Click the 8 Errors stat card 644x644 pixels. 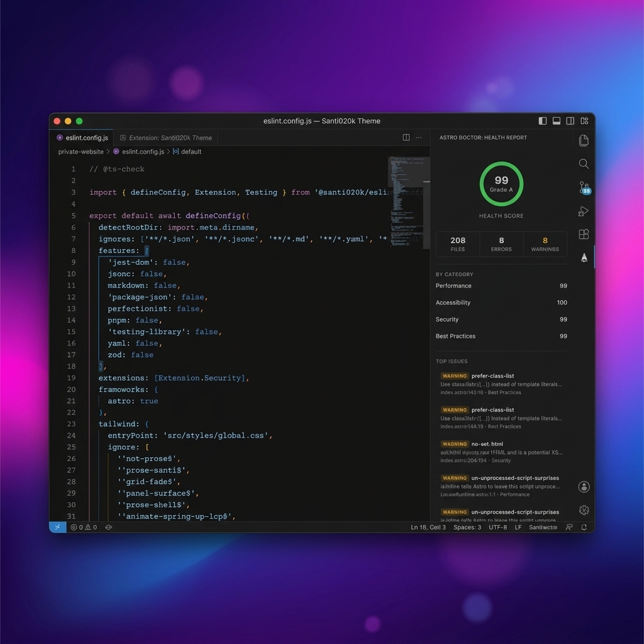501,244
